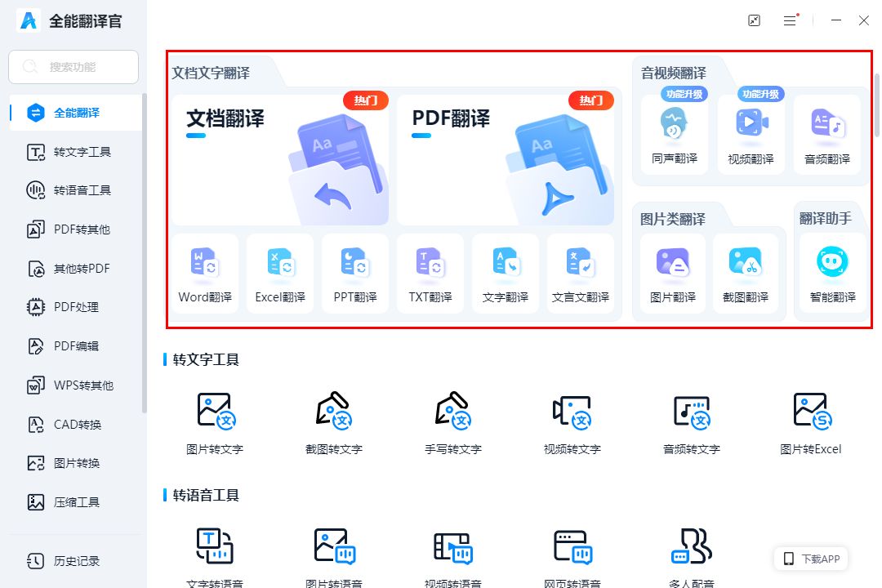Screen dimensions: 882x588
Task: Switch to 转语音工具 sidebar item
Action: click(x=75, y=190)
